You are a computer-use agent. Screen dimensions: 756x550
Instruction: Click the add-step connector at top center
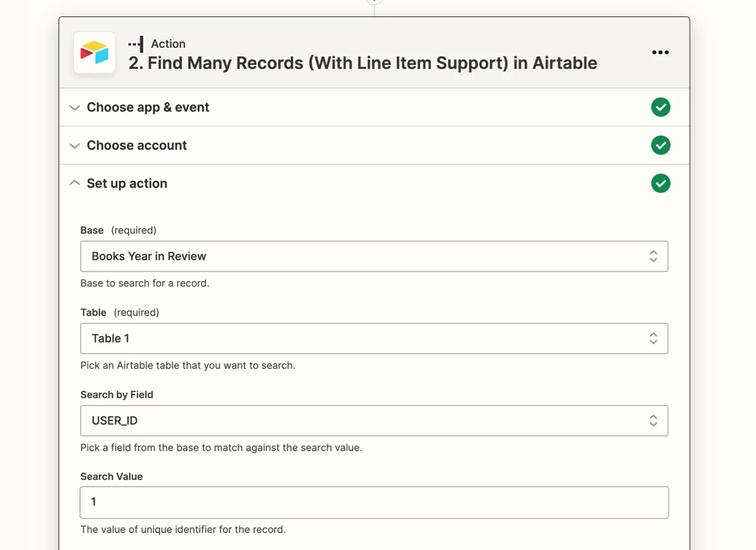click(x=374, y=1)
